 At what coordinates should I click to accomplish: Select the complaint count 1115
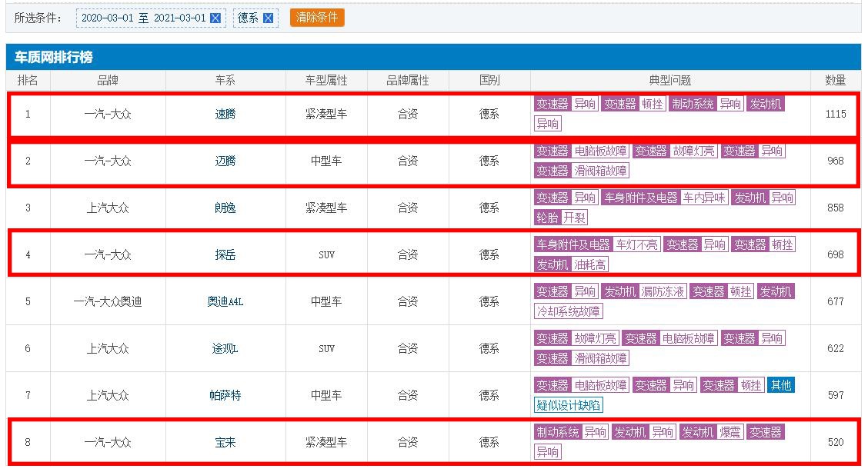[x=836, y=115]
